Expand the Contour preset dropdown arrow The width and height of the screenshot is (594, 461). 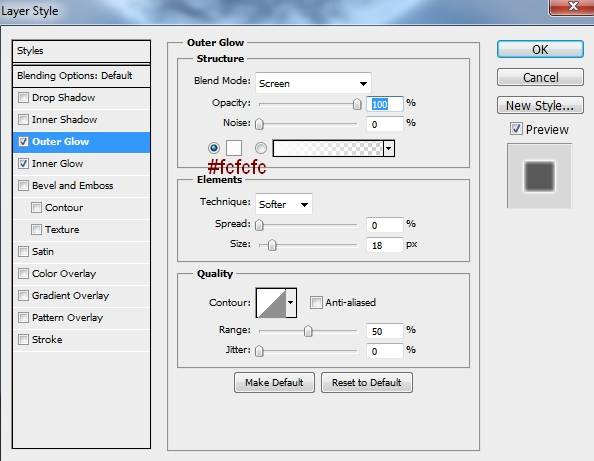point(291,303)
